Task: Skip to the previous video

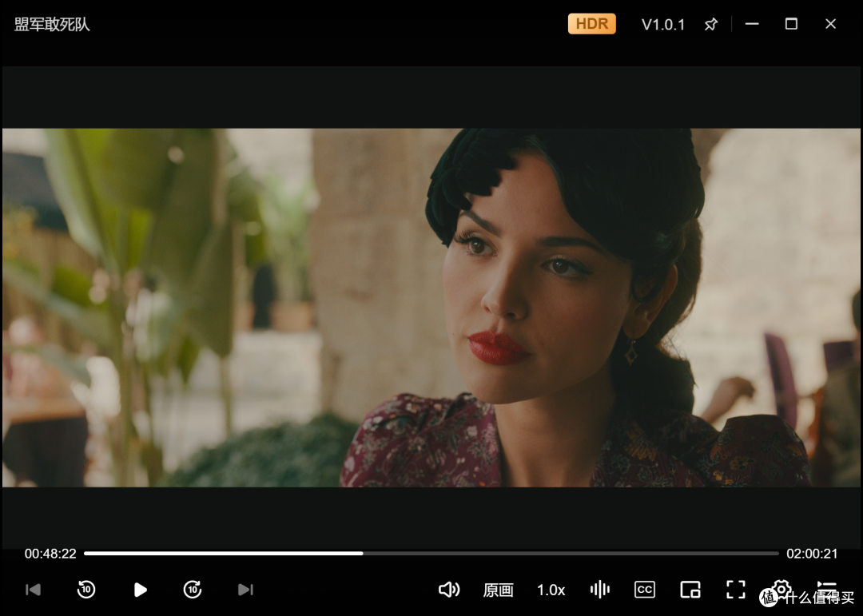Action: pos(33,590)
